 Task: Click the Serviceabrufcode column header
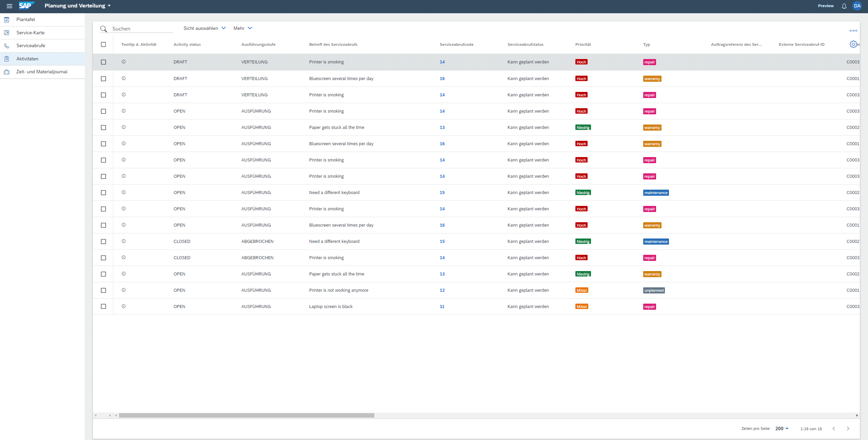(457, 44)
